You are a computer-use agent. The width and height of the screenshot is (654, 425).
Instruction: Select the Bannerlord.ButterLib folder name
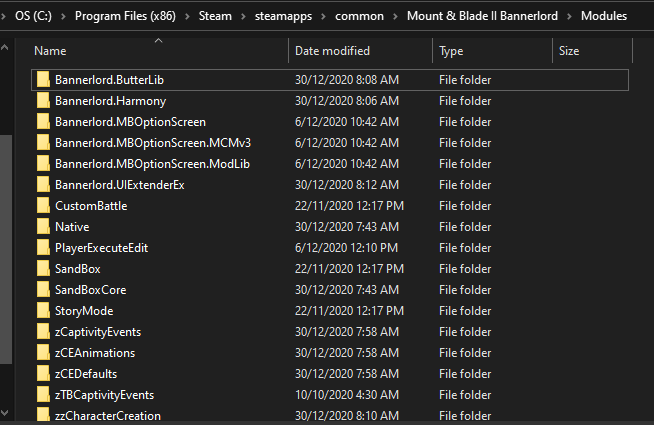pos(109,80)
